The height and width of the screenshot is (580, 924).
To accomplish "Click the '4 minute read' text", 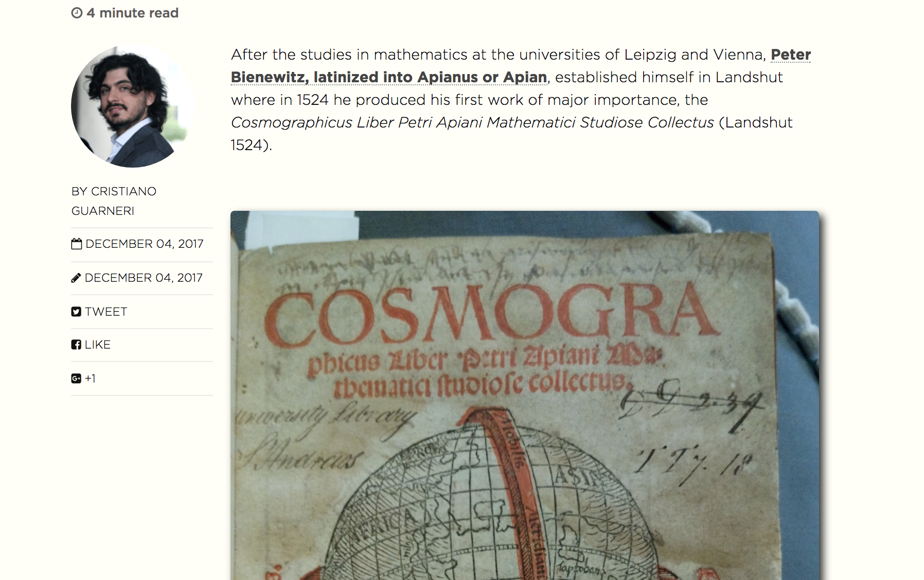I will [x=133, y=13].
